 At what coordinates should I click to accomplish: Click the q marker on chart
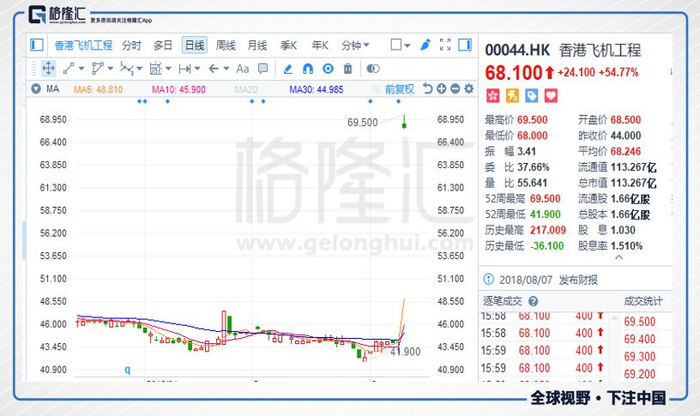127,370
